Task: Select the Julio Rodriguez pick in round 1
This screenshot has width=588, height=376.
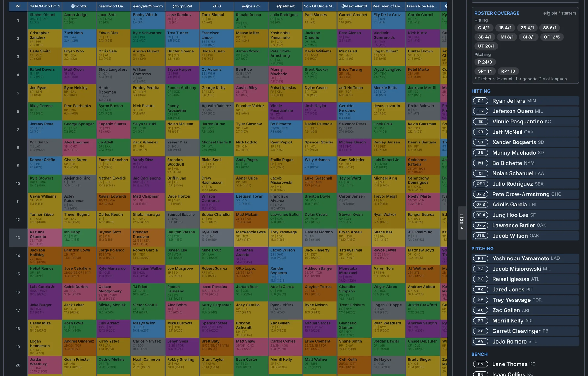Action: [285, 20]
